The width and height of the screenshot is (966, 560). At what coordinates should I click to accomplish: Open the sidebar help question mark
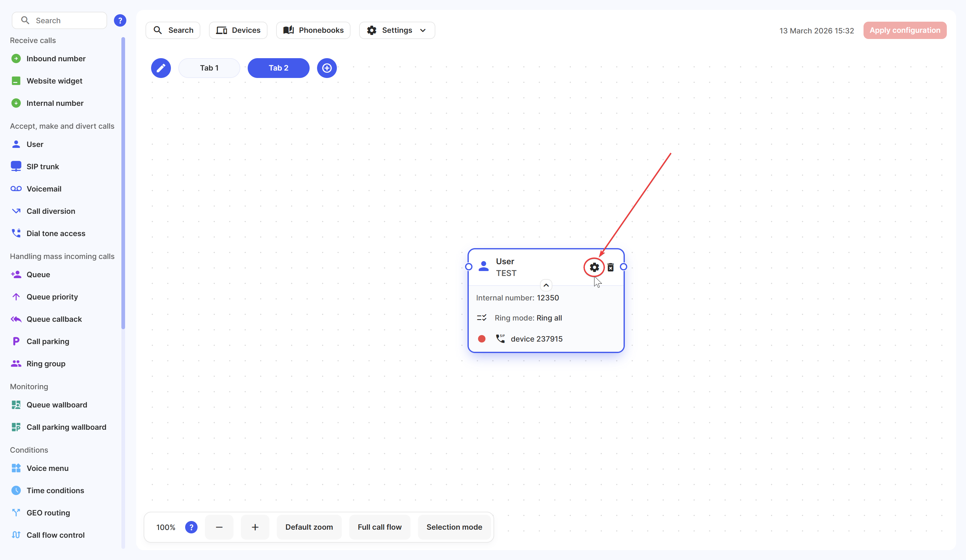(x=120, y=20)
